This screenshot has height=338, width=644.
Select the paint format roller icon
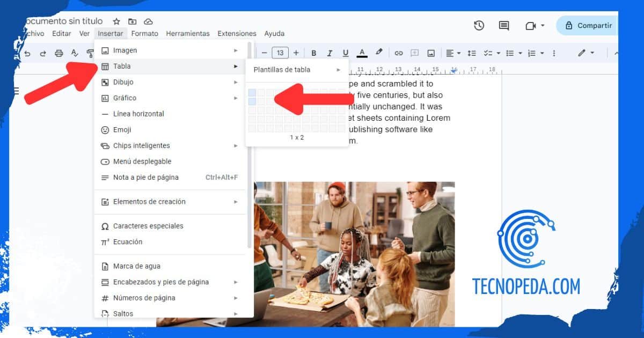coord(90,53)
